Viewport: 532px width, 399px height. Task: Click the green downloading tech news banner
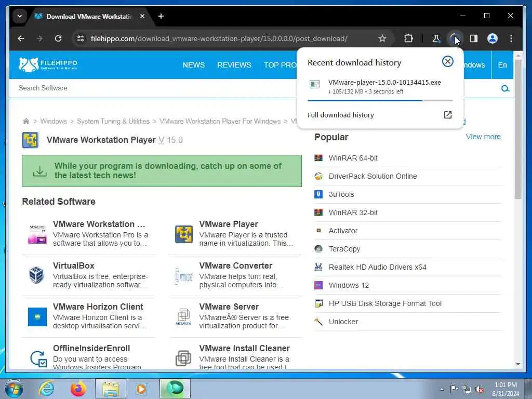tap(162, 170)
